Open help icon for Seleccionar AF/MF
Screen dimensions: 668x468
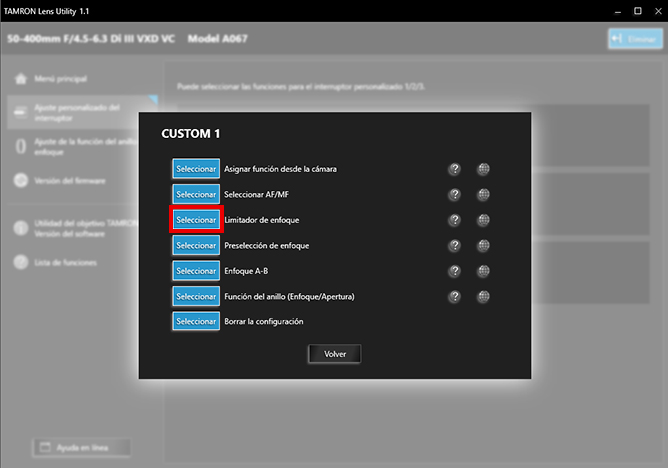click(x=455, y=195)
